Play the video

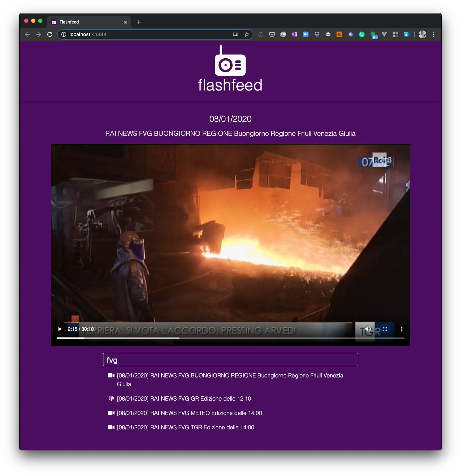click(60, 329)
